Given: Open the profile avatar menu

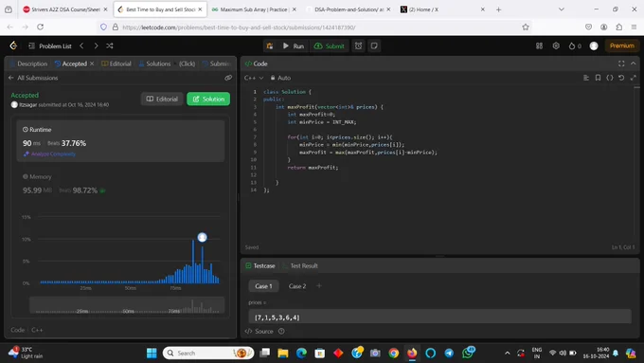Looking at the screenshot, I should (594, 46).
